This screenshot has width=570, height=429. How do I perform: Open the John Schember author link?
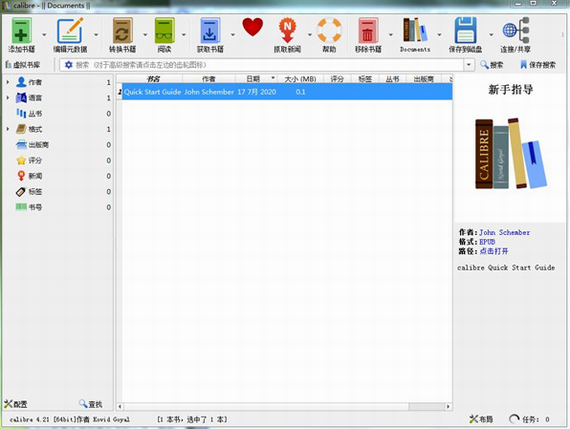click(x=504, y=232)
